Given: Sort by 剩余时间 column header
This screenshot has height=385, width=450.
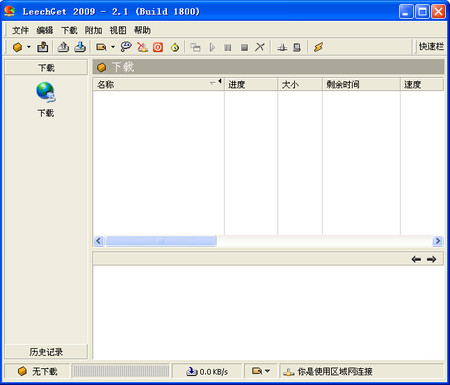Looking at the screenshot, I should click(x=361, y=85).
